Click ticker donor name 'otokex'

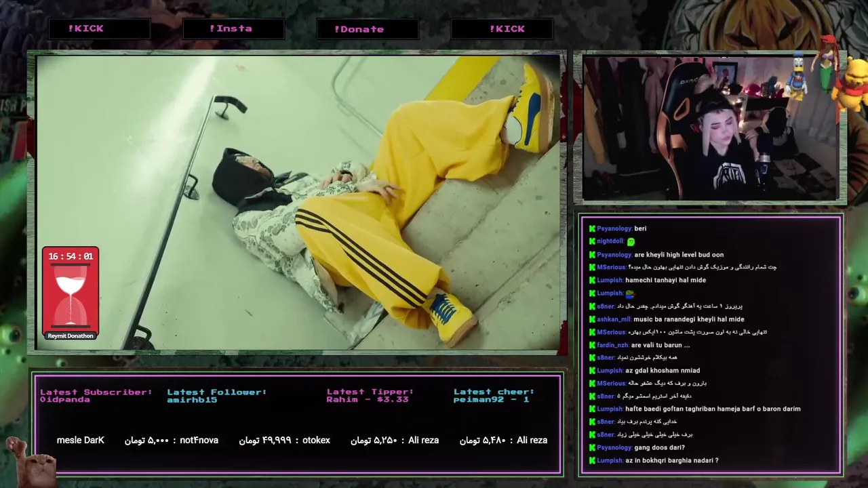[316, 440]
